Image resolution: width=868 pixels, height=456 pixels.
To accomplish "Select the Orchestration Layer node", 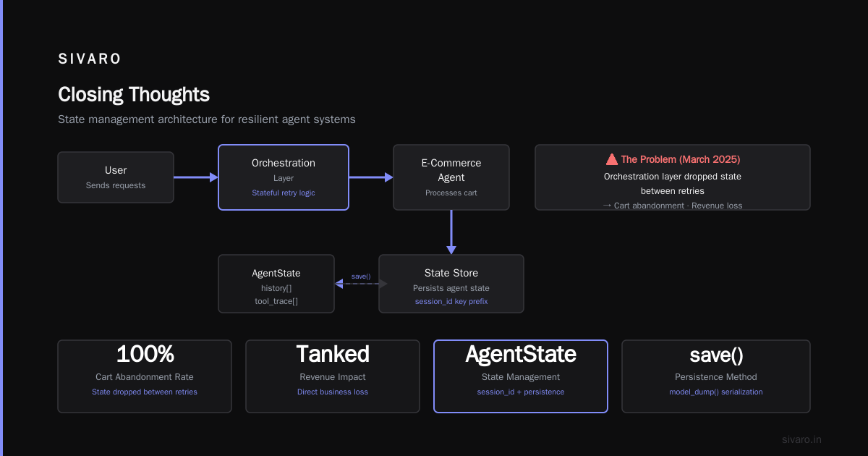I will point(284,177).
